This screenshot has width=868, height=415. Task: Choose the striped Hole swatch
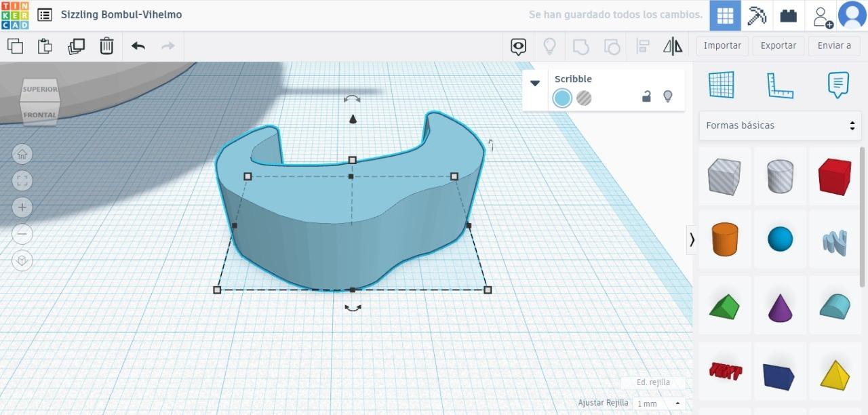tap(584, 98)
